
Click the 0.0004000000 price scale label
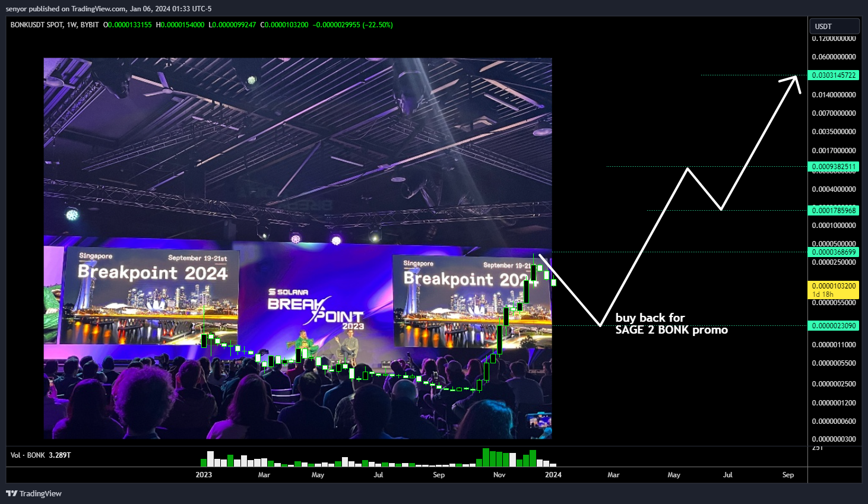click(834, 189)
